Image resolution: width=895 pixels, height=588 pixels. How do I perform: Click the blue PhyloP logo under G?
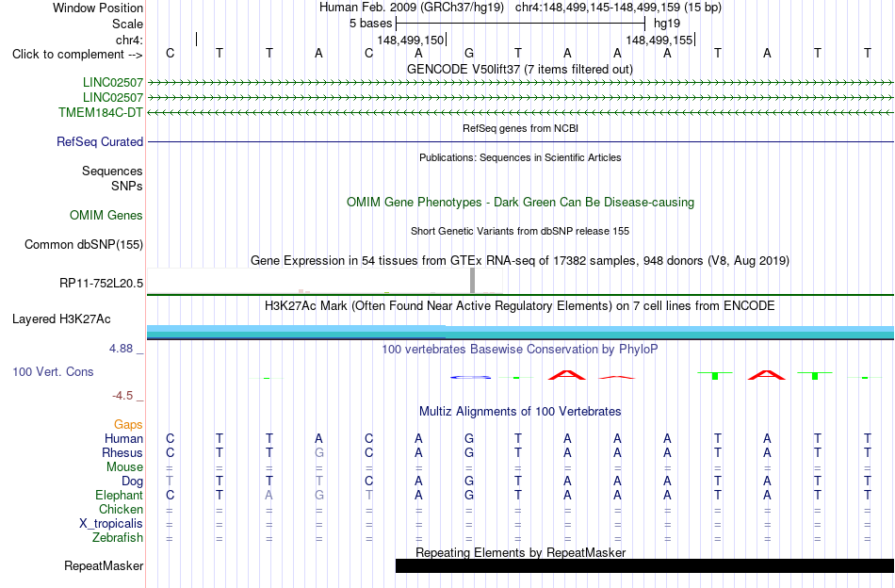click(x=470, y=377)
